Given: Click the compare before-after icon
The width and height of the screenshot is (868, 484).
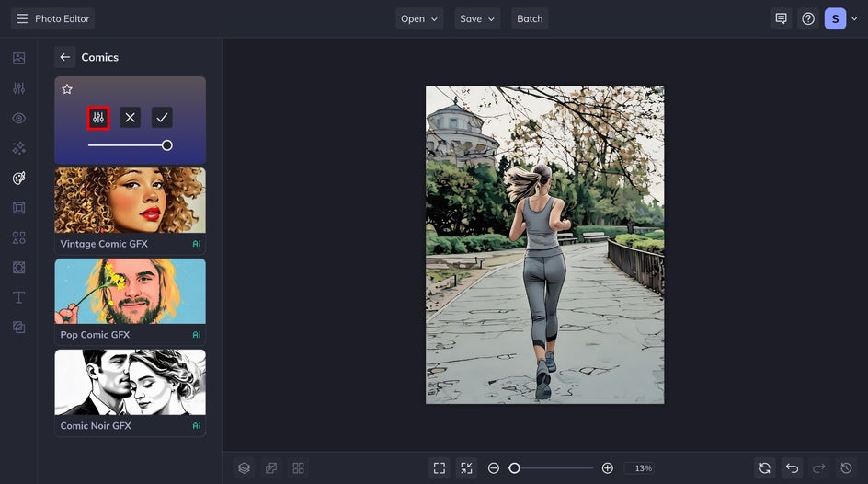Looking at the screenshot, I should 271,468.
